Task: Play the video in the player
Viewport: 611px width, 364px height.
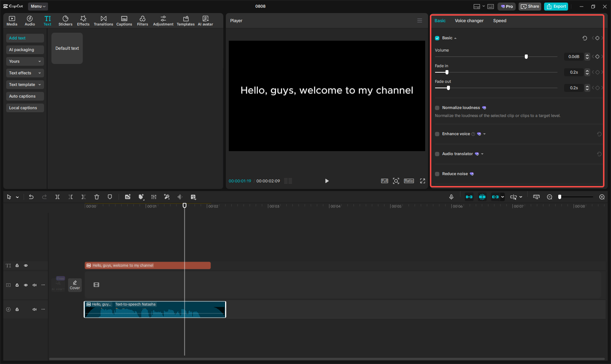Action: pyautogui.click(x=327, y=181)
